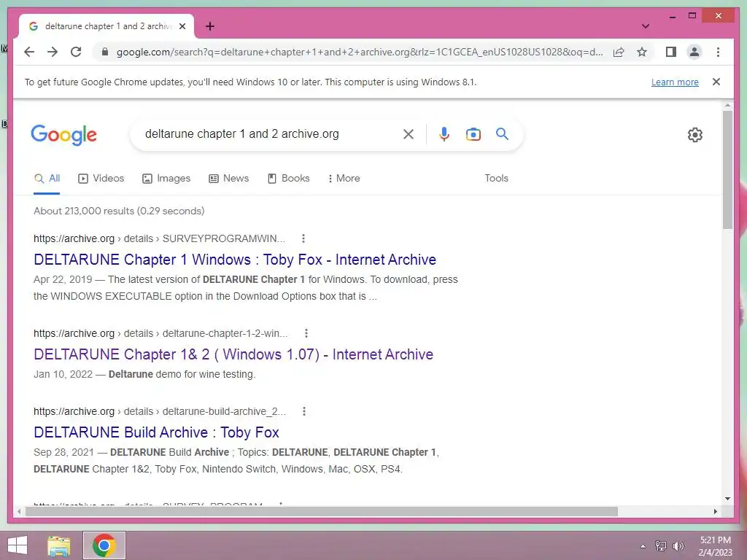Close the deltarune search tab
This screenshot has height=560, width=747.
pos(182,26)
